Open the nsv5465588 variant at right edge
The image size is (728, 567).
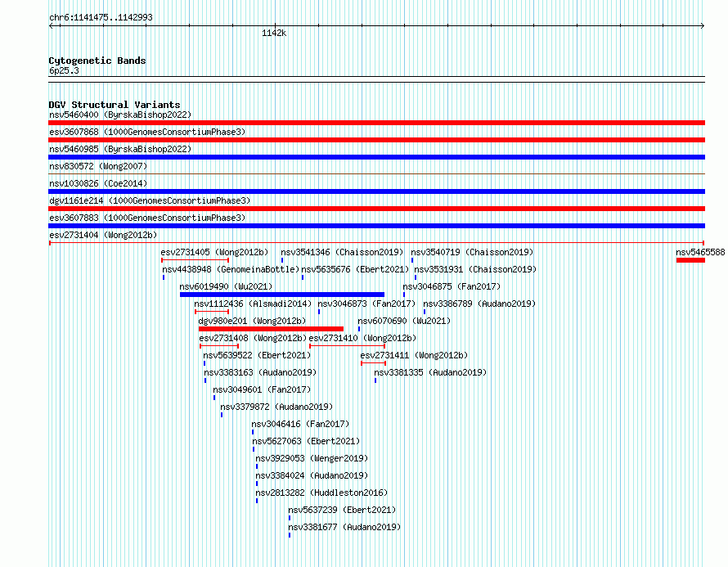coord(700,252)
